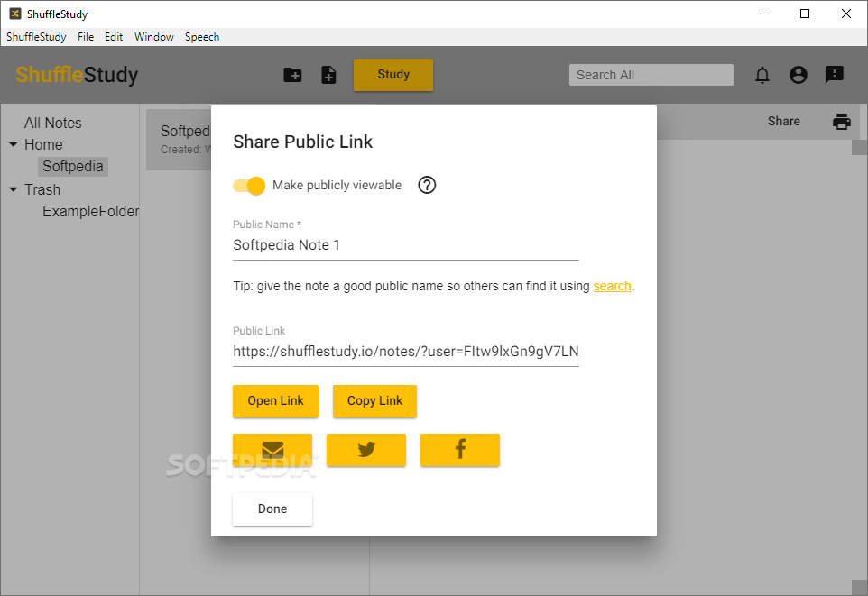Click the Open Link button
This screenshot has height=596, width=868.
276,400
